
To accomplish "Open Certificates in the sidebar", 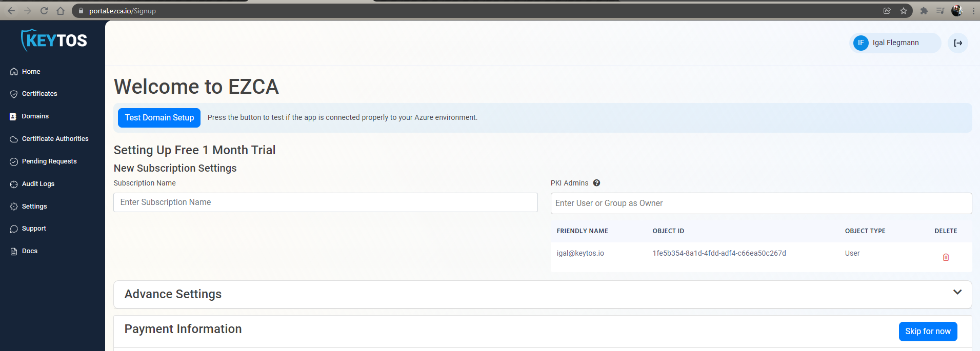I will (x=39, y=94).
